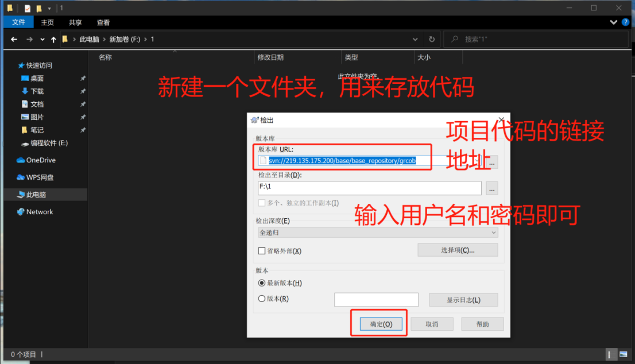Switch to the 主页 ribbon tab

(48, 22)
